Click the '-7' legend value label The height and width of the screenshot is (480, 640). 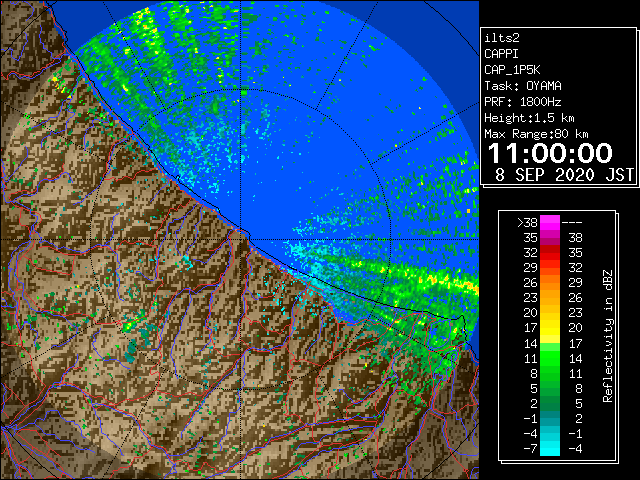click(530, 448)
